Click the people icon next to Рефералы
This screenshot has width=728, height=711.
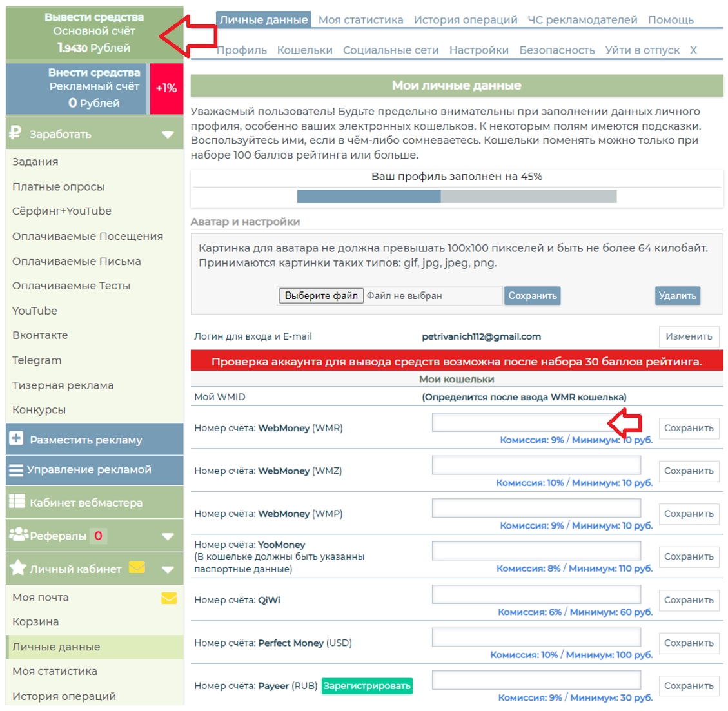point(19,534)
